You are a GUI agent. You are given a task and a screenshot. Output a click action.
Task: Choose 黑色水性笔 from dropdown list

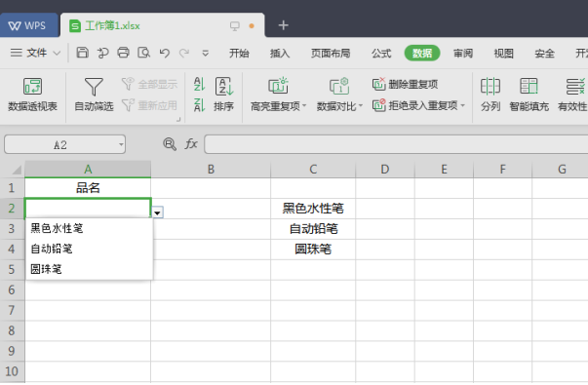(90, 228)
